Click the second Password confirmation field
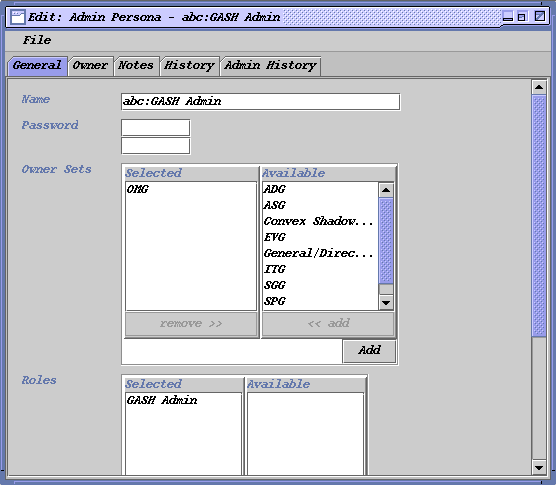557x485 pixels. (x=156, y=146)
